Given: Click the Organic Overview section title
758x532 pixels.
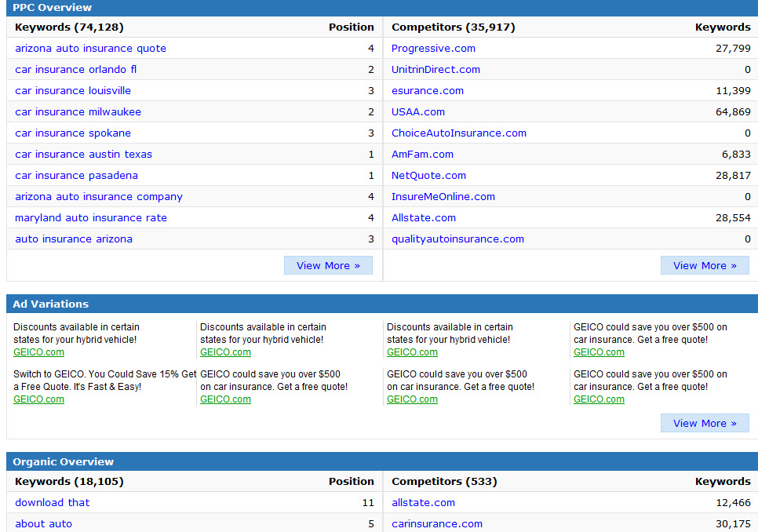Looking at the screenshot, I should tap(64, 462).
